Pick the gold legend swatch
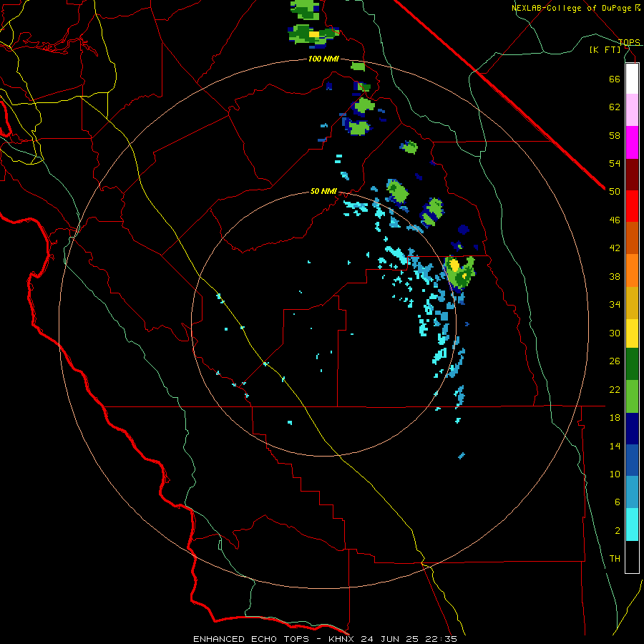The height and width of the screenshot is (644, 644). (632, 303)
